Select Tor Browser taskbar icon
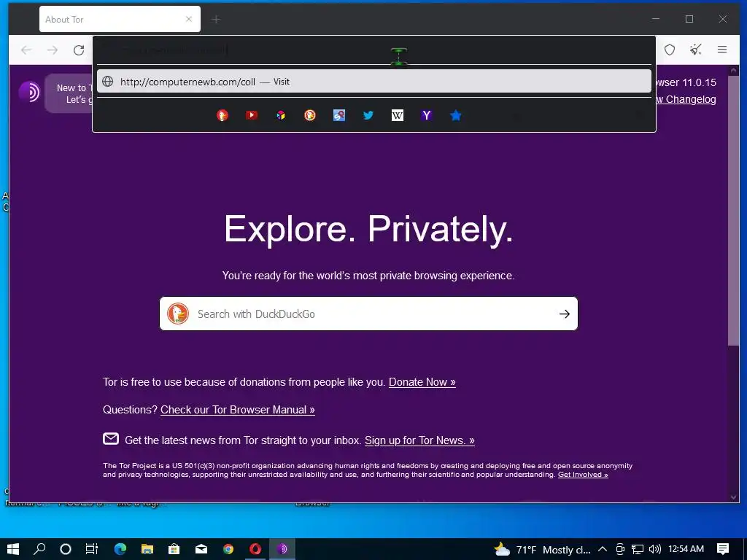This screenshot has height=560, width=747. coord(282,549)
